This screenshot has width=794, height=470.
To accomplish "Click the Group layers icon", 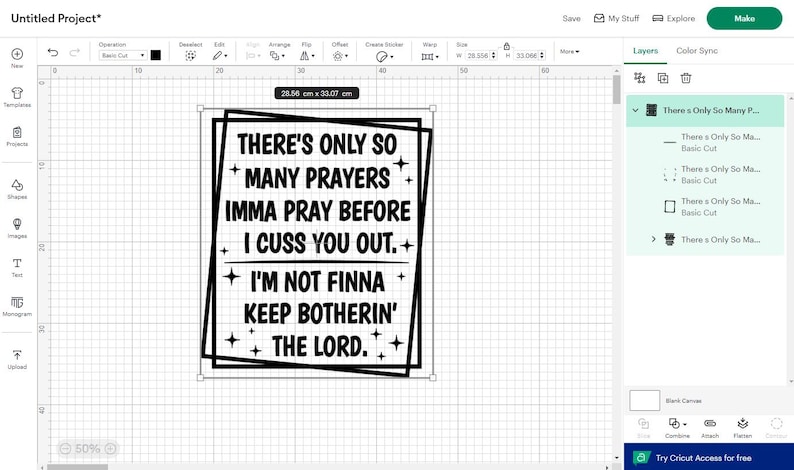I will click(x=640, y=78).
